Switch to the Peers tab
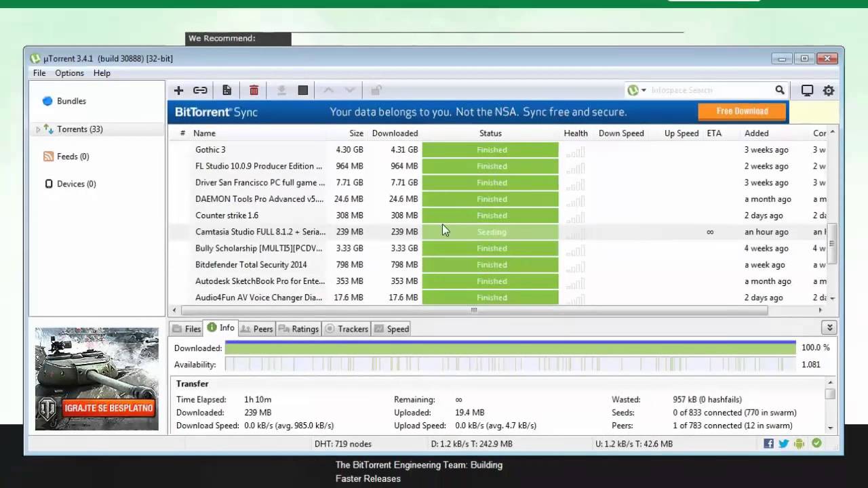Image resolution: width=868 pixels, height=488 pixels. pos(256,329)
